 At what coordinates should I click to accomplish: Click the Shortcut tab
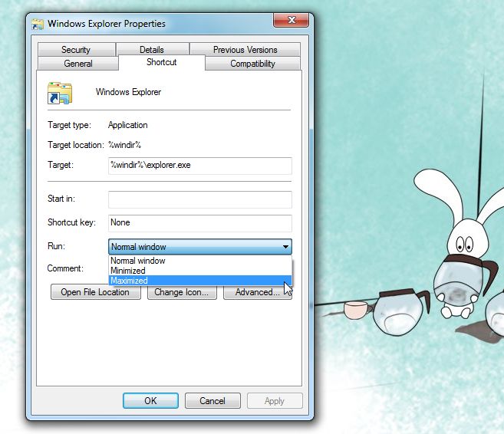(x=162, y=62)
